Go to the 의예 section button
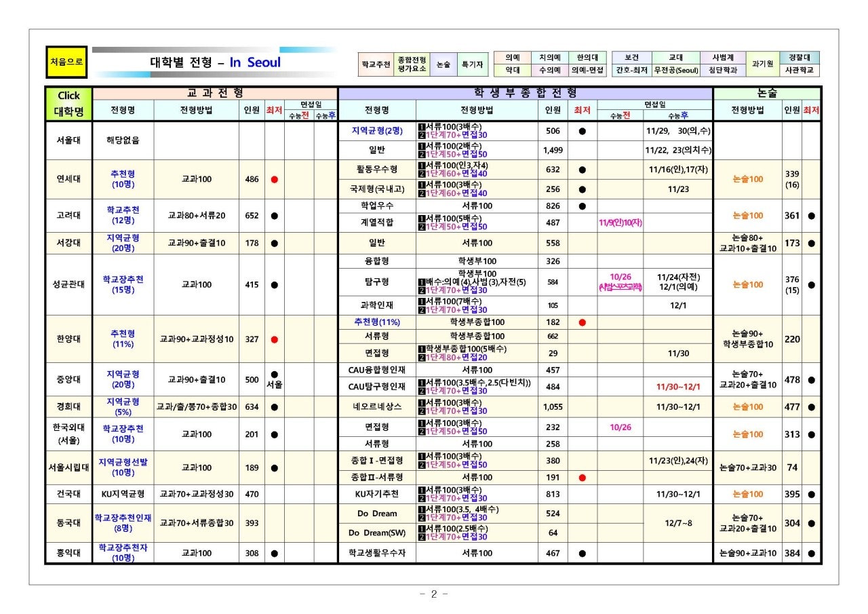868x614 pixels. tap(513, 58)
